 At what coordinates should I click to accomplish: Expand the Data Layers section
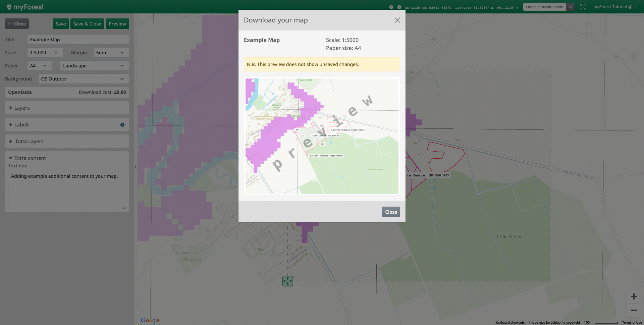tap(30, 142)
